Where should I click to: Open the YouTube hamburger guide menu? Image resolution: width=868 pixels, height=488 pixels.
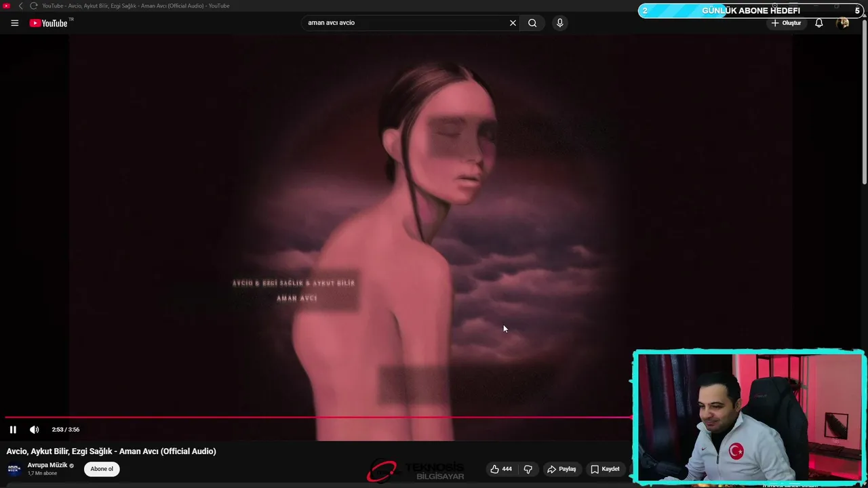pyautogui.click(x=14, y=23)
